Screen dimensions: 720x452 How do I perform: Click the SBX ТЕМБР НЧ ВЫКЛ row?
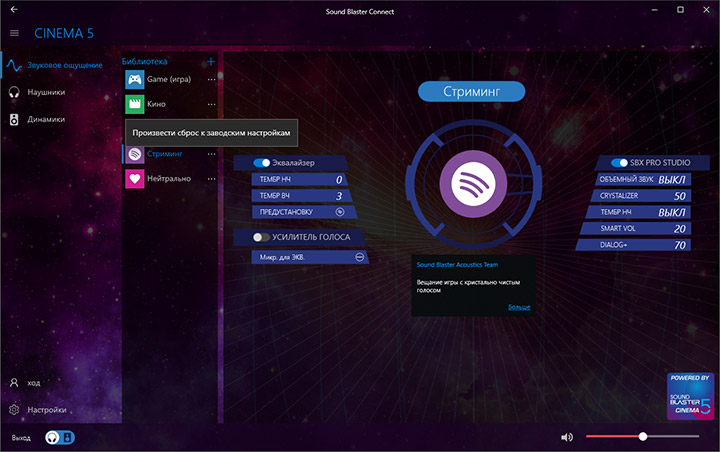[x=638, y=212]
